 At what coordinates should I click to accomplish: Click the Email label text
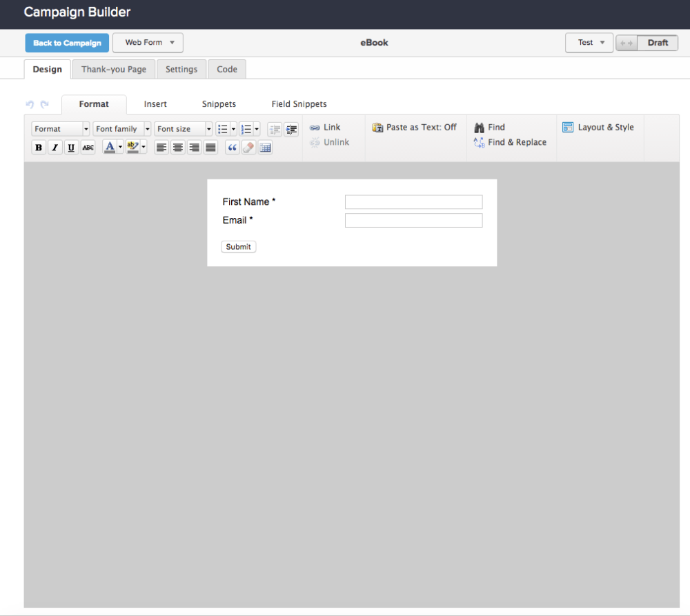(237, 221)
